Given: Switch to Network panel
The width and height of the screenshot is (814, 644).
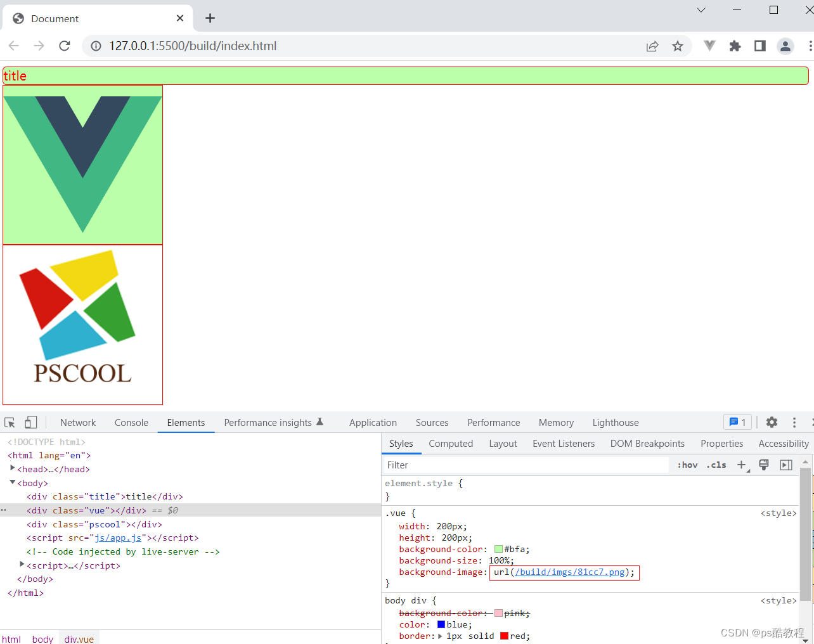Looking at the screenshot, I should pyautogui.click(x=78, y=423).
